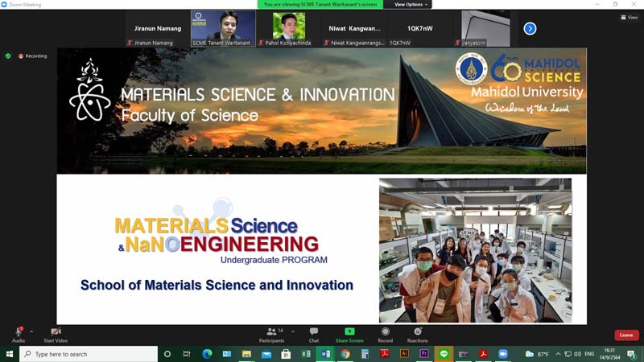Click the Jiranun Namang participant tile
Image resolution: width=644 pixels, height=362 pixels.
pyautogui.click(x=156, y=28)
